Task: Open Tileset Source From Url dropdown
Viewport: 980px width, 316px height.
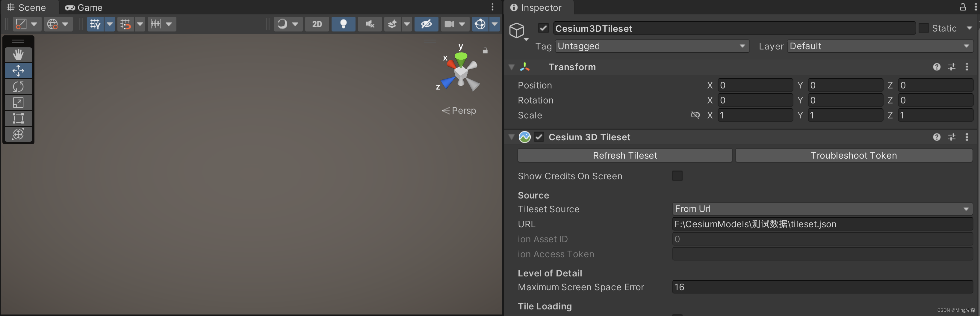Action: [x=822, y=209]
